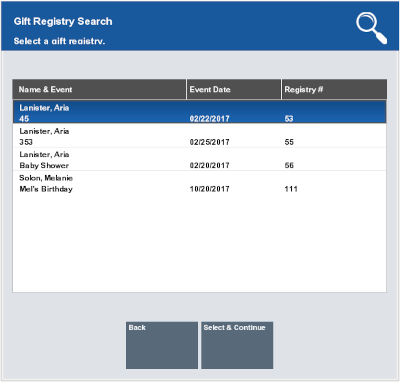The width and height of the screenshot is (400, 382).
Task: Select the Lanister, Aria Baby Shower row
Action: pos(200,159)
